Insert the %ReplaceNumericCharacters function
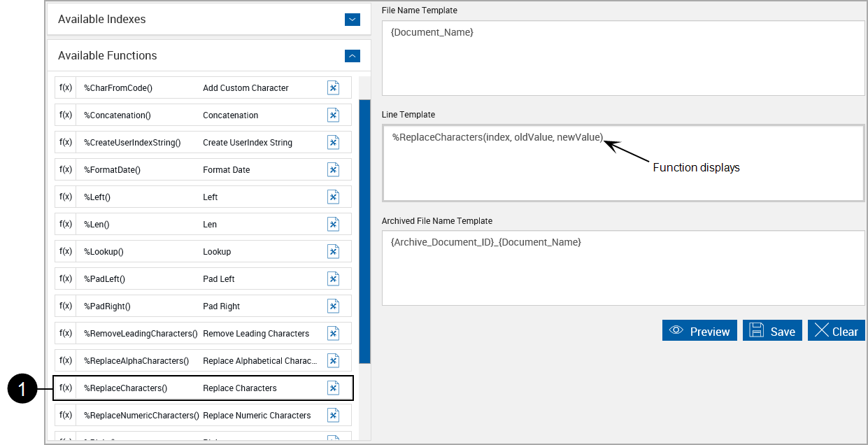 (334, 415)
